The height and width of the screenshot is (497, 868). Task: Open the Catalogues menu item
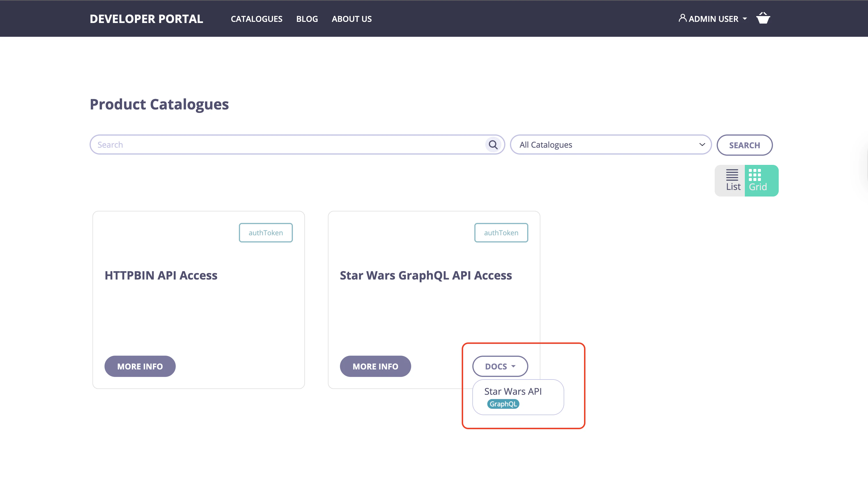[x=256, y=19]
